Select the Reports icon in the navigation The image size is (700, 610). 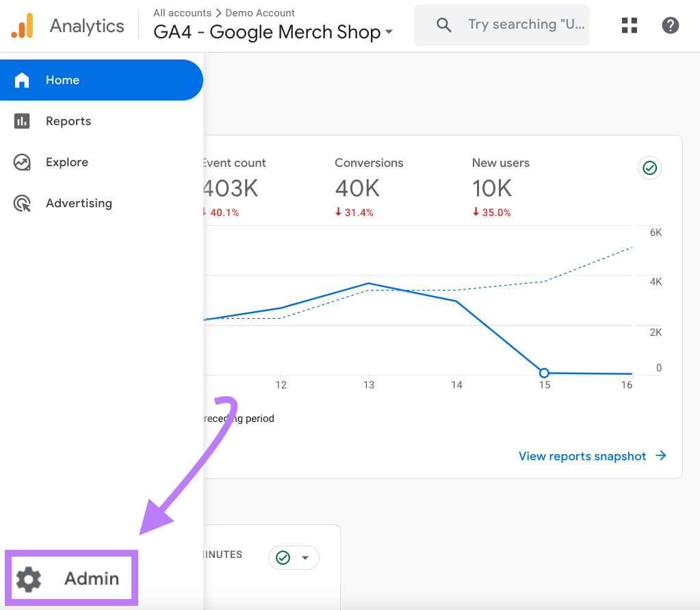pos(23,121)
